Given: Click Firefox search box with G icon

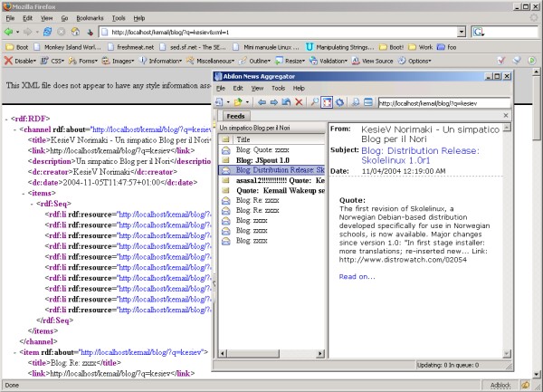Looking at the screenshot, I should pyautogui.click(x=505, y=33).
